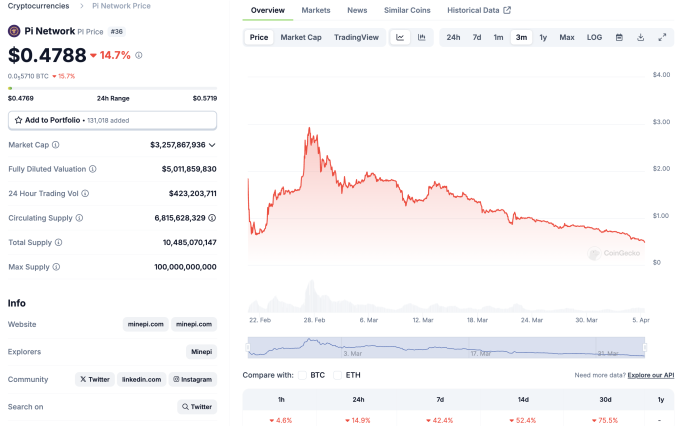
Task: Expand the Market Cap value chevron
Action: coord(212,145)
